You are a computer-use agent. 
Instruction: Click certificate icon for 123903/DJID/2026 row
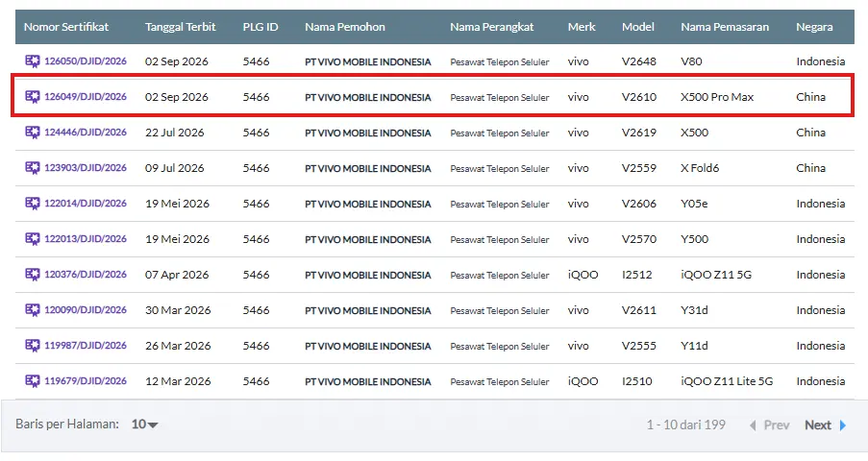tap(33, 167)
